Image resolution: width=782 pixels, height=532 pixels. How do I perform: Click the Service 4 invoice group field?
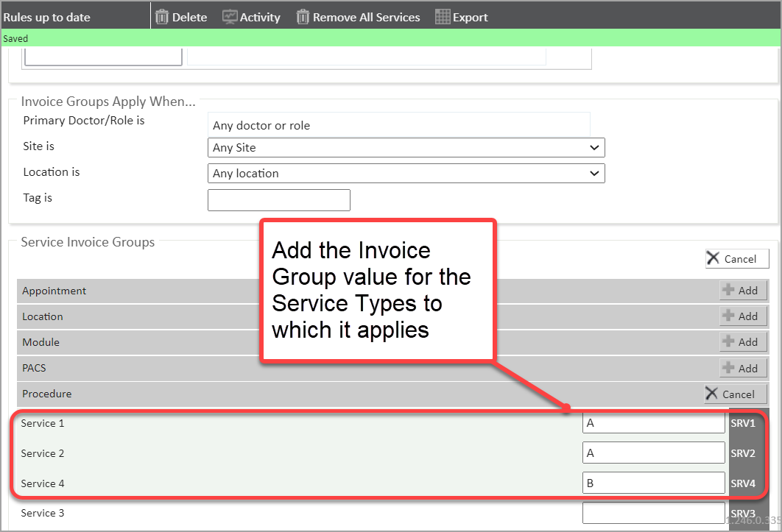(x=653, y=483)
